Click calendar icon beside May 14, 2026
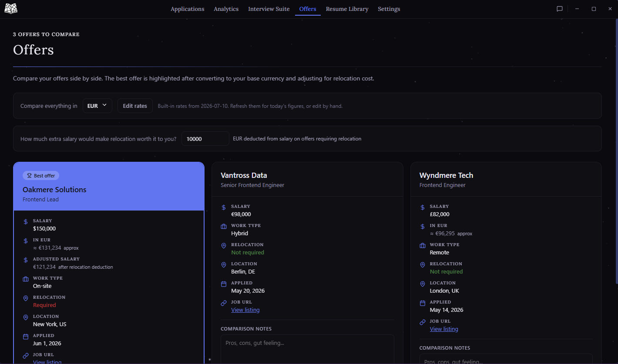Image resolution: width=618 pixels, height=364 pixels. tap(422, 303)
